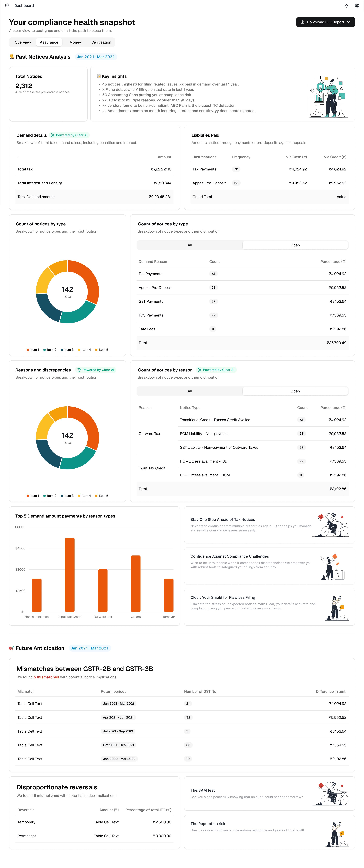Click the Non-compliance bar in demand chart
The image size is (364, 868).
click(37, 595)
